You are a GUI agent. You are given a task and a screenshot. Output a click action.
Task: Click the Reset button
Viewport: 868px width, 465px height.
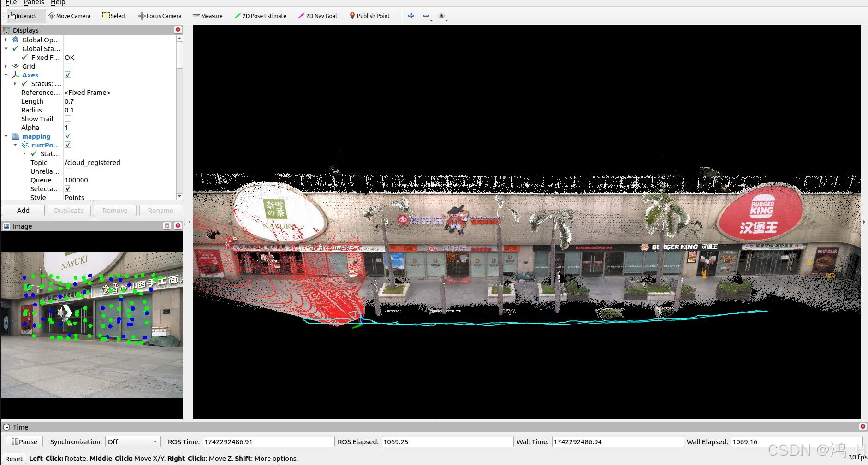coord(14,459)
